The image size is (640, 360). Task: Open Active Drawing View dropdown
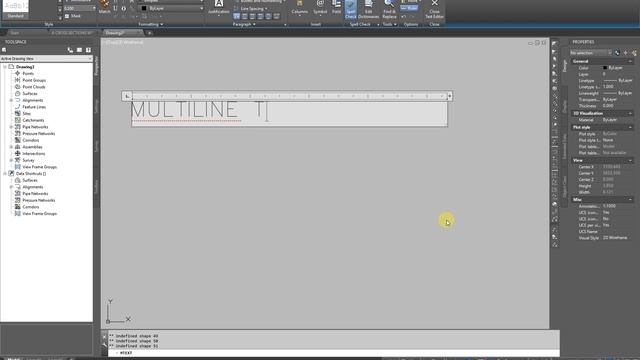46,59
